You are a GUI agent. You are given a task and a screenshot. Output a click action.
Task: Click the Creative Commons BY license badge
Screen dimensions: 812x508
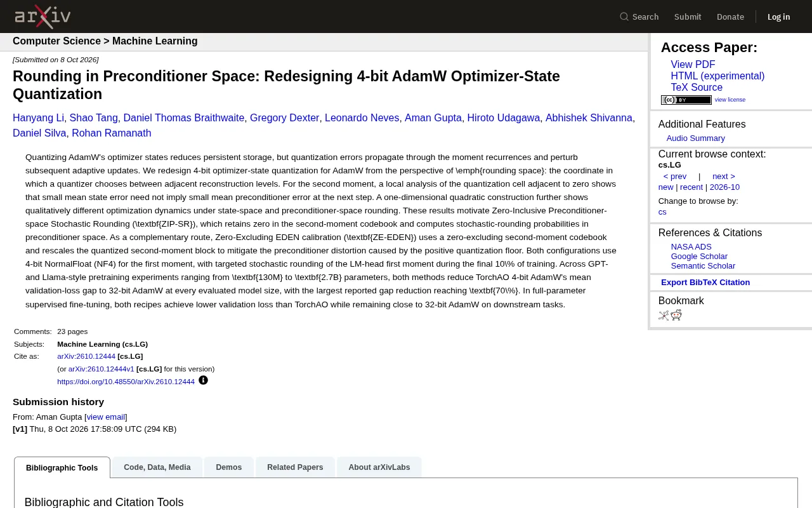[686, 100]
